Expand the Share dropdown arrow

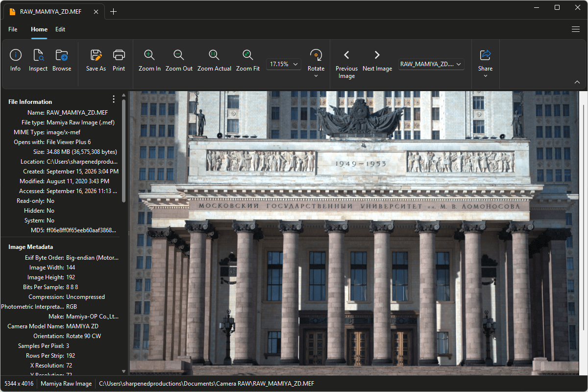pyautogui.click(x=486, y=76)
